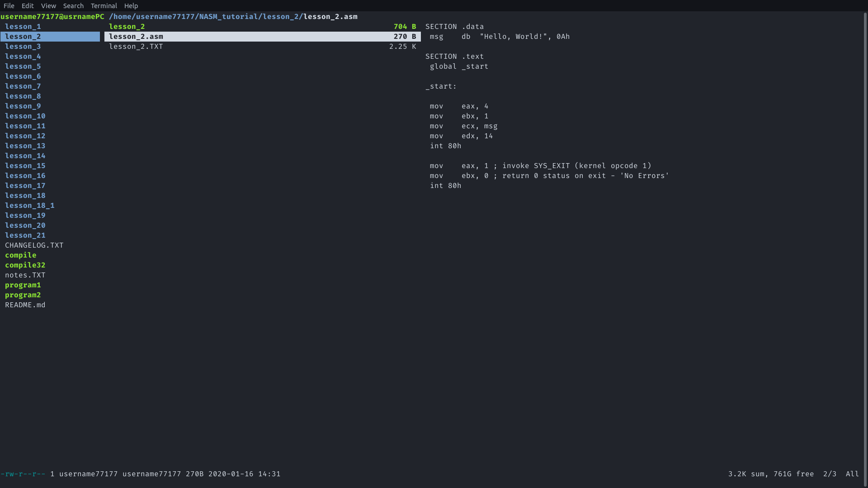Click the '3.2K sum, 761G free' status text
Viewport: 868px width, 488px height.
click(x=771, y=474)
